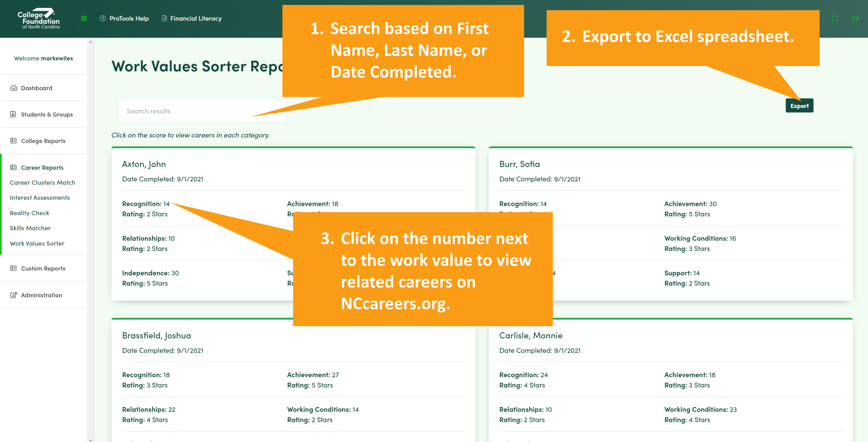The image size is (868, 442).
Task: Click the name Carlisle, Monnie
Action: click(x=531, y=335)
